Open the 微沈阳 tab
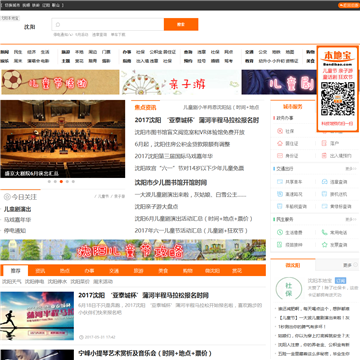Screen dimensions: 360x360 coord(293,265)
